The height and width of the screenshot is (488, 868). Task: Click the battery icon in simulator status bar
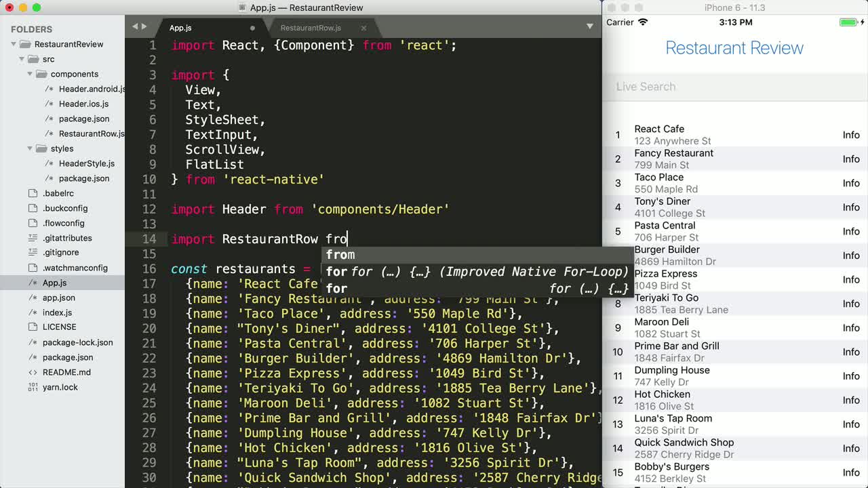847,22
